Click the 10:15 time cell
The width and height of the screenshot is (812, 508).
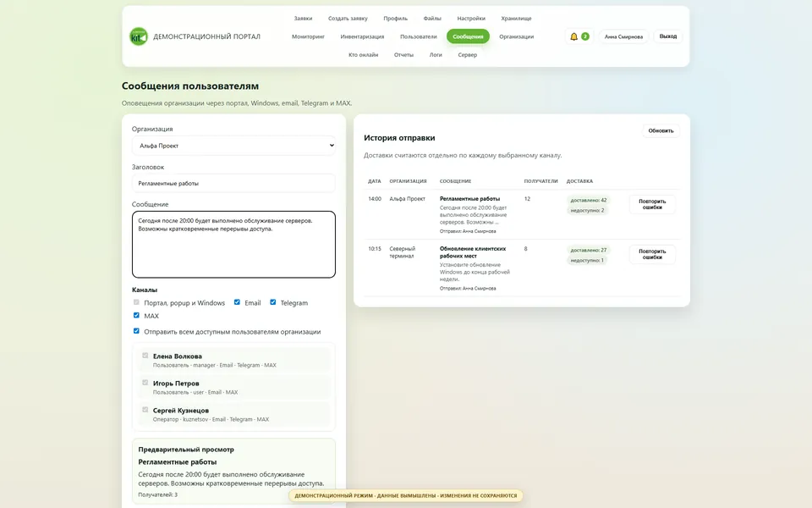pos(375,249)
